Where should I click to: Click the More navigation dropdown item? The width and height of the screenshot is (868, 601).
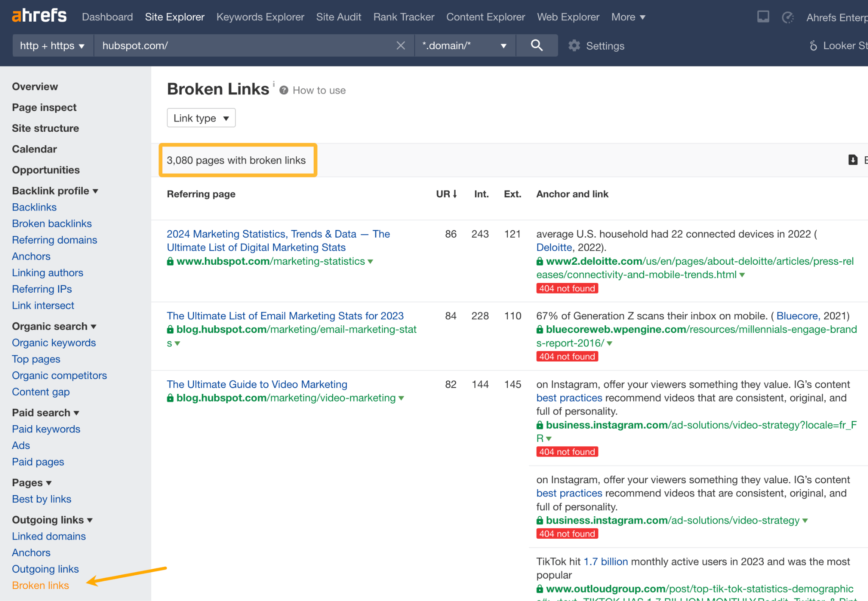click(x=627, y=17)
